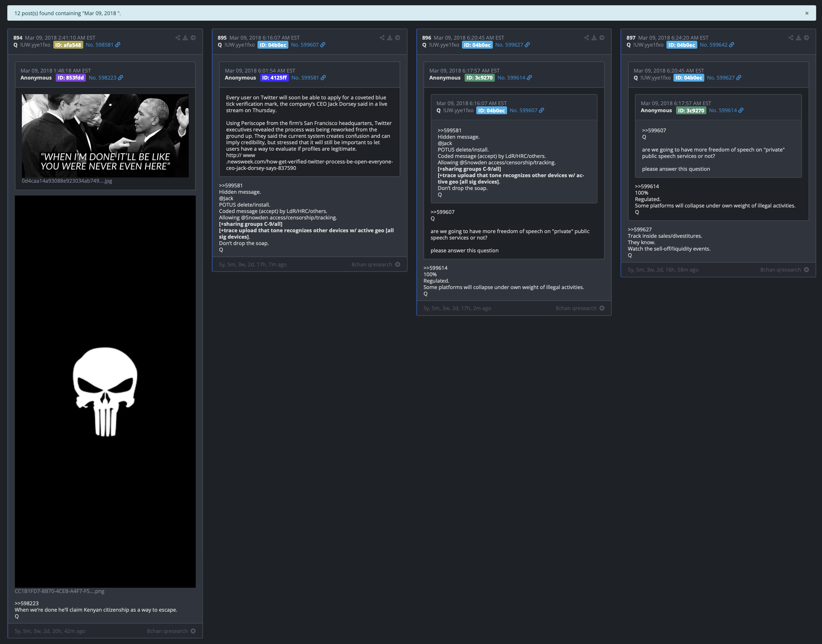Click the arrow-circle icon on post 896
The width and height of the screenshot is (822, 644).
pos(602,38)
